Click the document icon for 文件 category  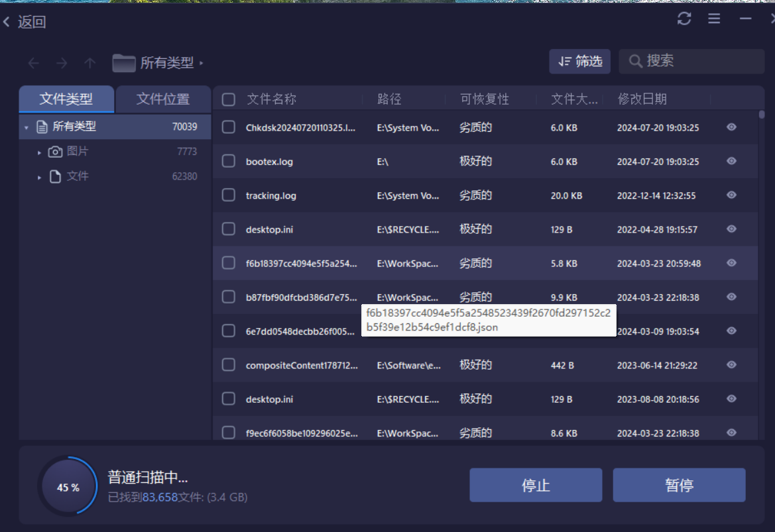point(56,176)
